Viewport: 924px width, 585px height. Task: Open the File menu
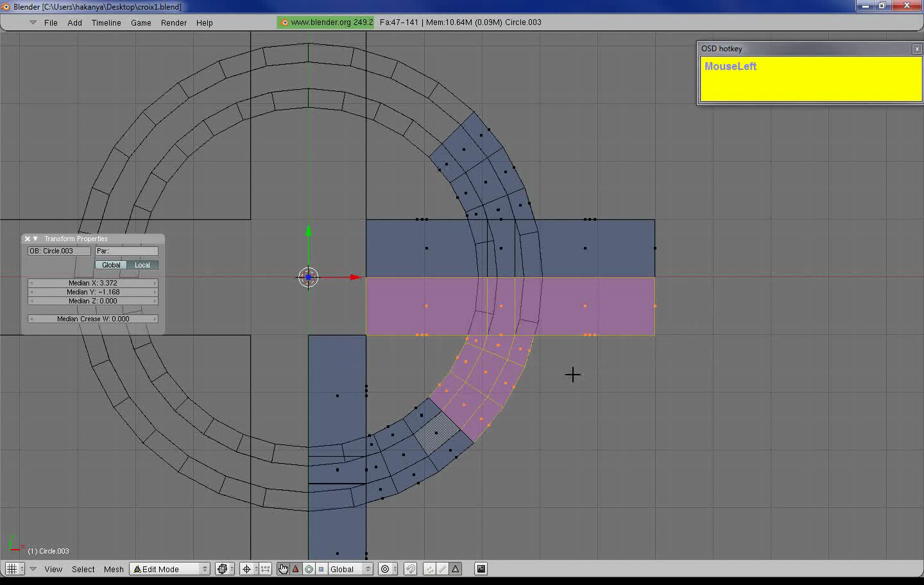tap(51, 22)
